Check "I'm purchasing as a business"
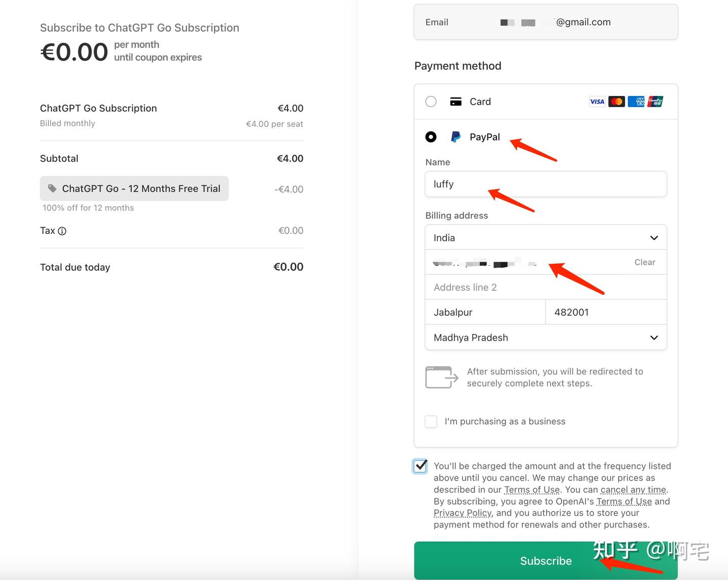 (x=431, y=421)
